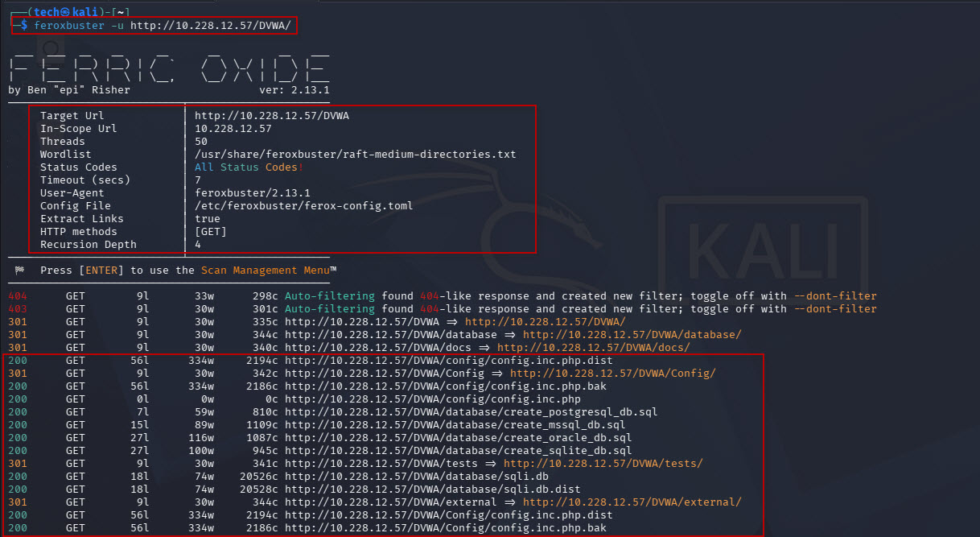Select the 1109c response size
This screenshot has height=537, width=980.
pos(262,425)
